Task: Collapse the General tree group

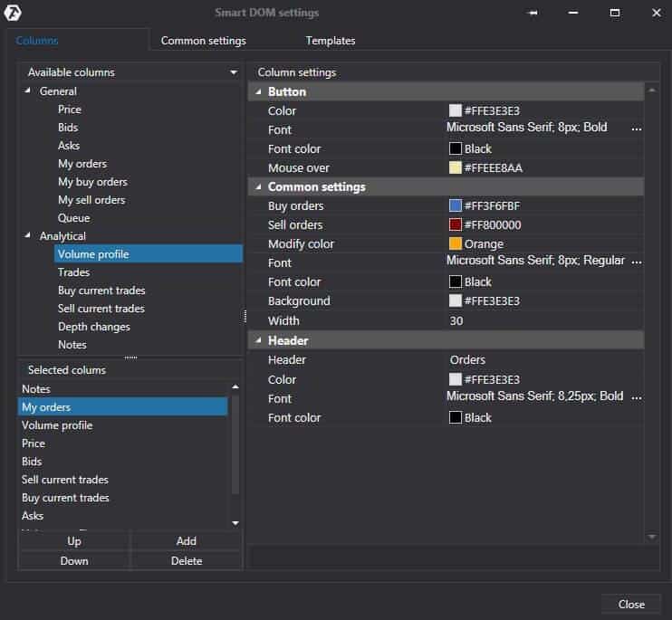Action: tap(29, 91)
